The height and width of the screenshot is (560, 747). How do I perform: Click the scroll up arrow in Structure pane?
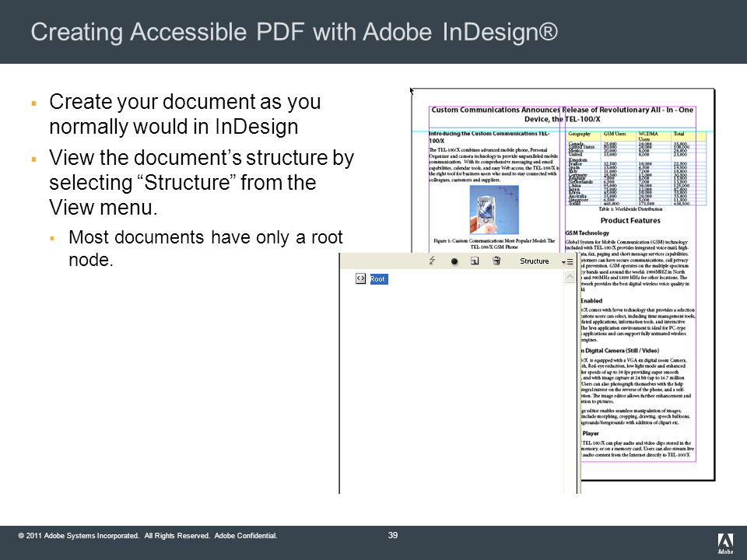[570, 277]
